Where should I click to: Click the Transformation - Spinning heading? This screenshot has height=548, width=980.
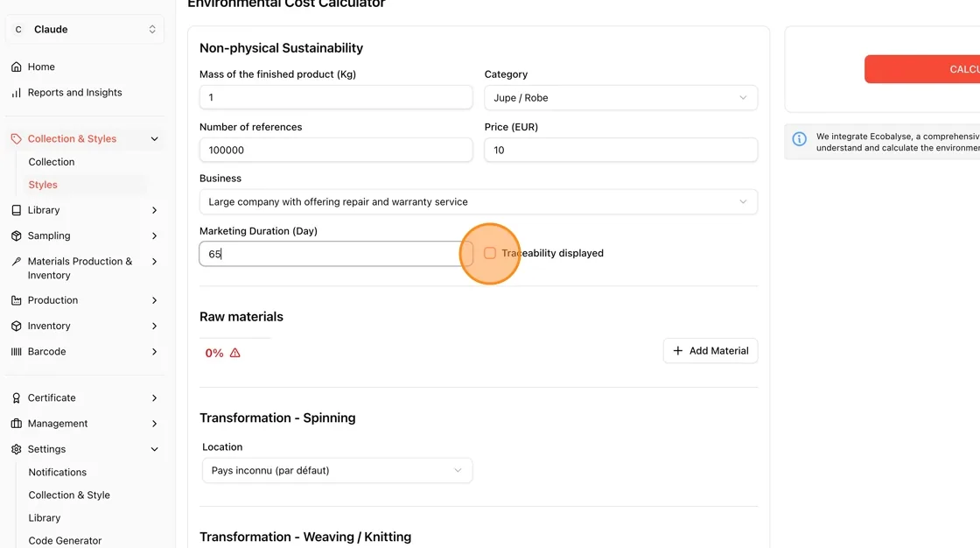277,418
